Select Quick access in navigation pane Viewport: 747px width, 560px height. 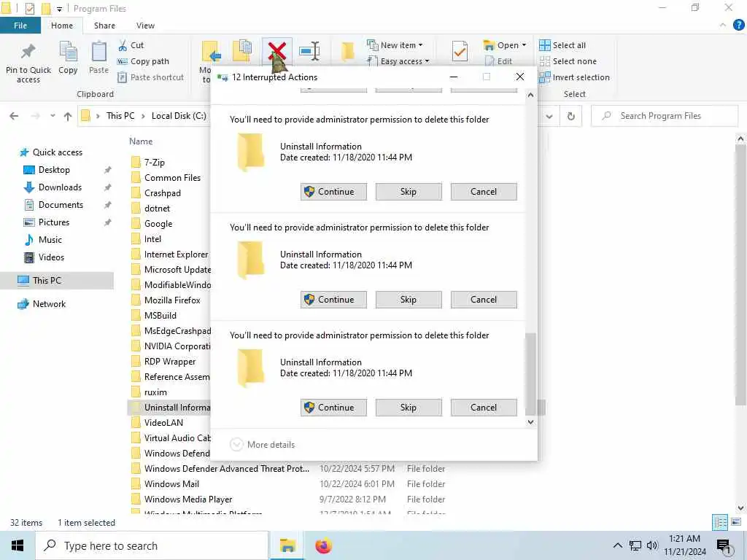[x=51, y=152]
